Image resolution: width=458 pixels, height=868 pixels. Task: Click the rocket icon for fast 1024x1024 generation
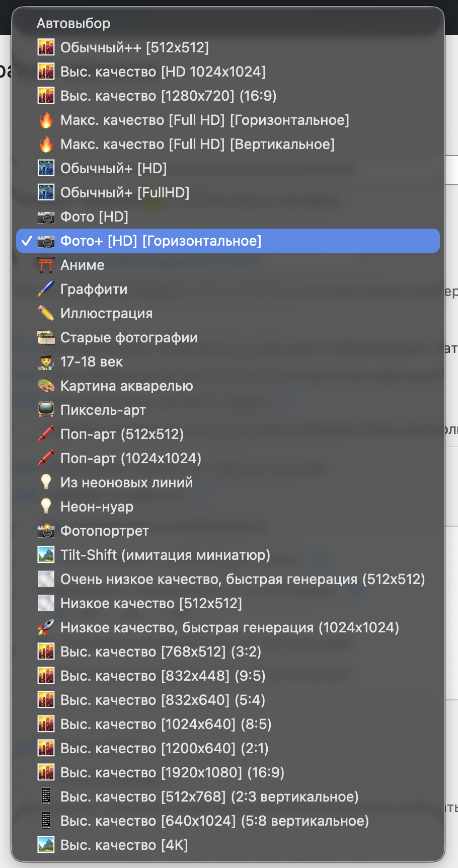(x=46, y=627)
